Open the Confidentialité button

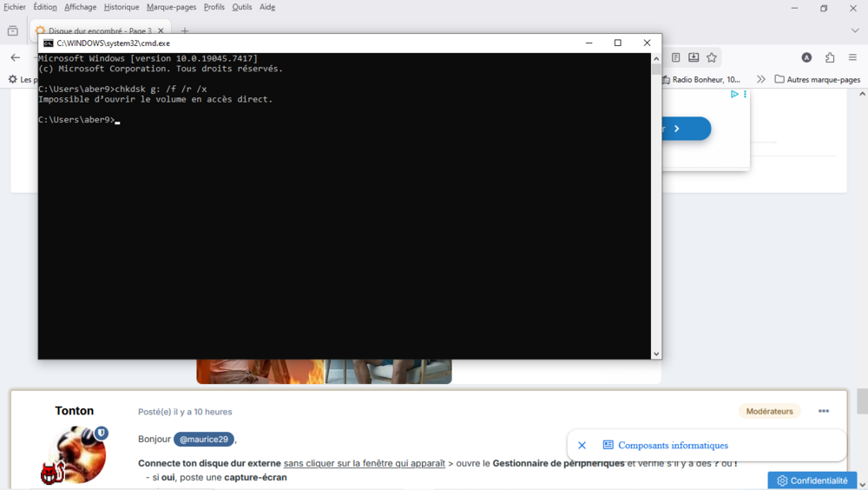[812, 480]
